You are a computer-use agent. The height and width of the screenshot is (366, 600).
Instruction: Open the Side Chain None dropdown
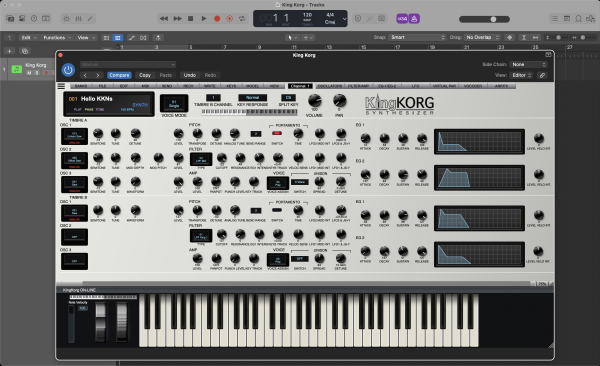tap(528, 64)
